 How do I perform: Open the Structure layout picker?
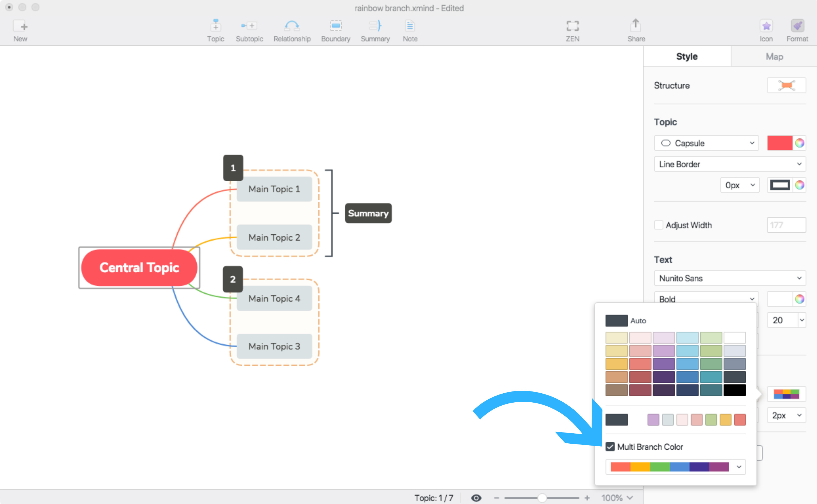pos(786,85)
